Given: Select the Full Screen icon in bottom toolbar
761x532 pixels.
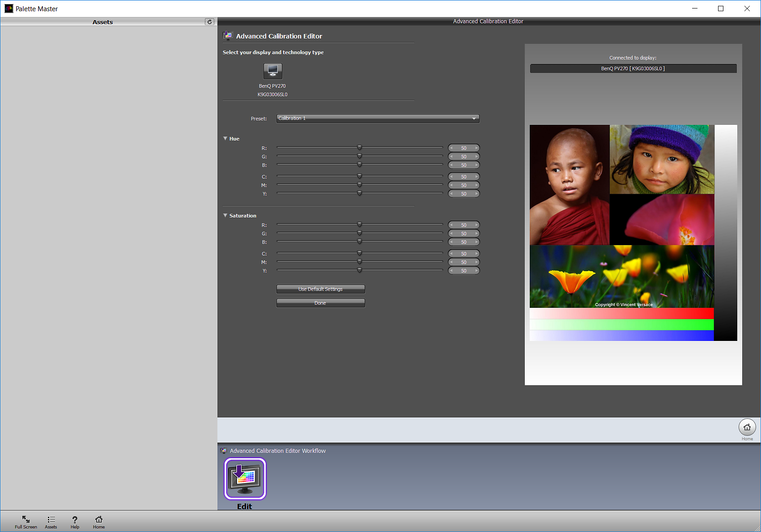Looking at the screenshot, I should click(x=26, y=520).
